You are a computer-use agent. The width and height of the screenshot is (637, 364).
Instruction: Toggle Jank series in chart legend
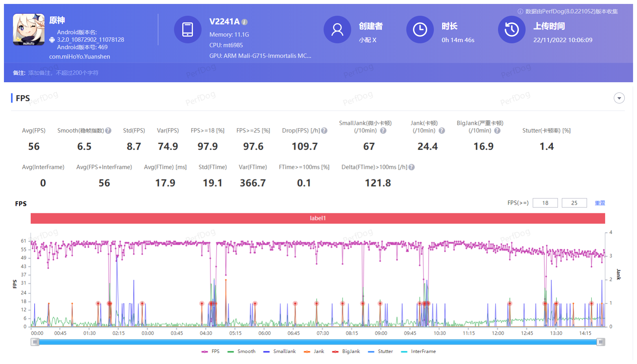[x=314, y=351]
